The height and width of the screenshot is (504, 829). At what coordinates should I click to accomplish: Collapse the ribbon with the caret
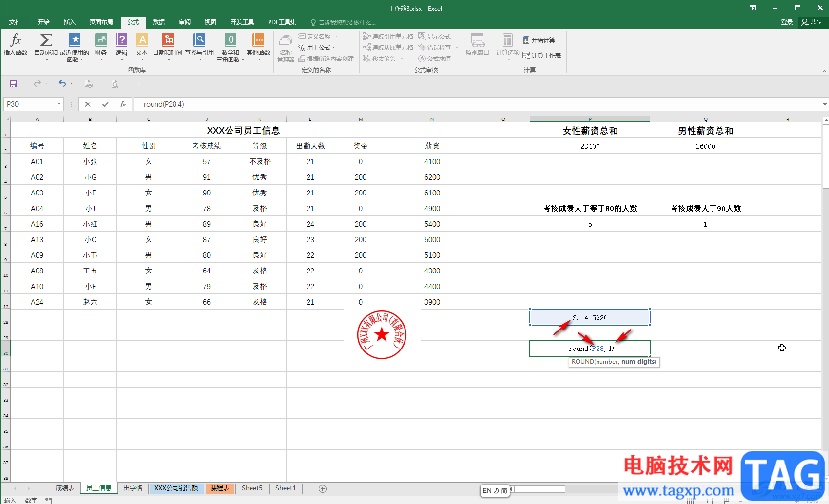coord(824,71)
